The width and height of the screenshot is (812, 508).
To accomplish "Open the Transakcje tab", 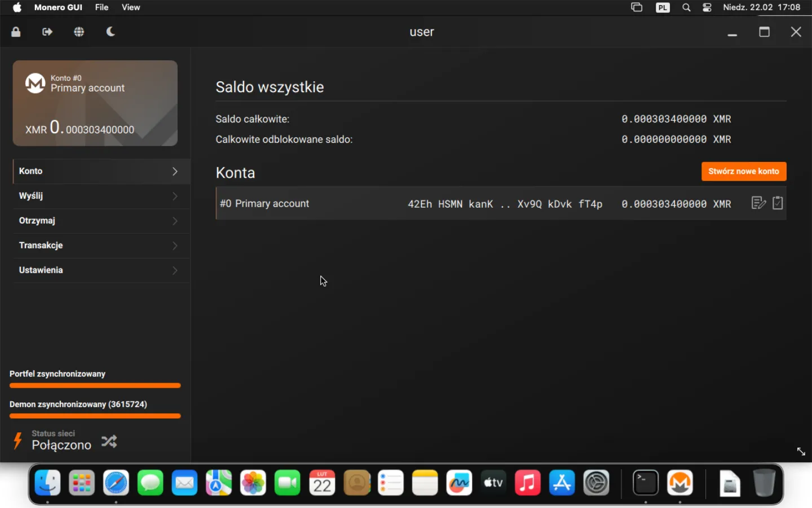I will coord(101,246).
